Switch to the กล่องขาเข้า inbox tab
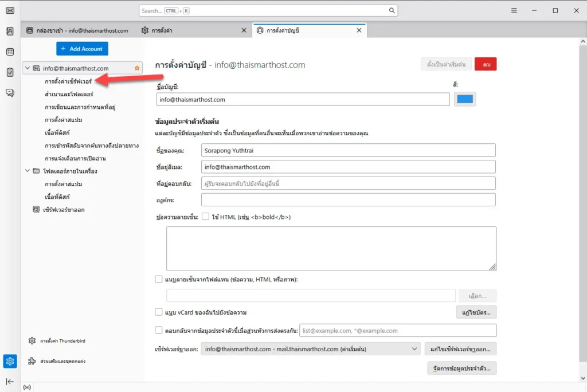Screen dimensions: 587x392 [x=78, y=30]
